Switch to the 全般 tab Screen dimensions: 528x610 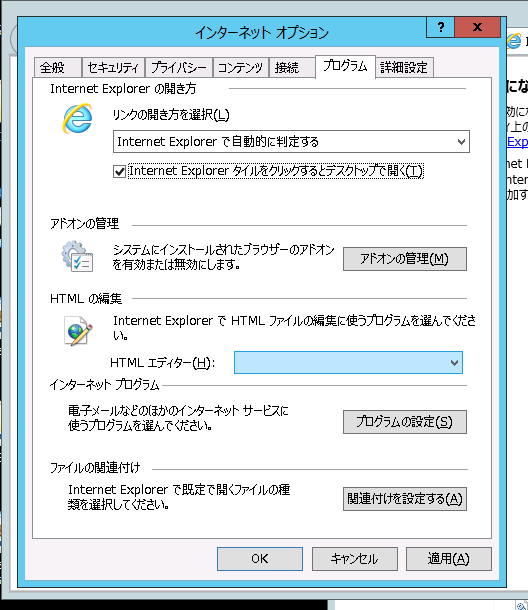58,68
